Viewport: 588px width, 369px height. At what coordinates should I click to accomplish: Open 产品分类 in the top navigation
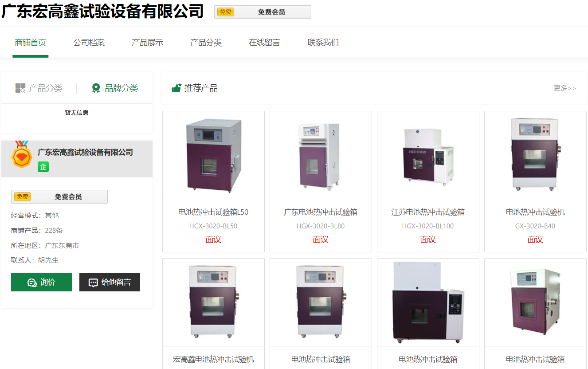click(x=206, y=43)
